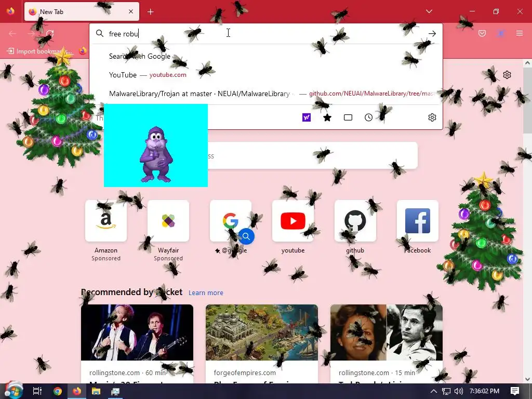Open the Firefox application menu (hamburger)
This screenshot has height=399, width=532.
coord(520,33)
